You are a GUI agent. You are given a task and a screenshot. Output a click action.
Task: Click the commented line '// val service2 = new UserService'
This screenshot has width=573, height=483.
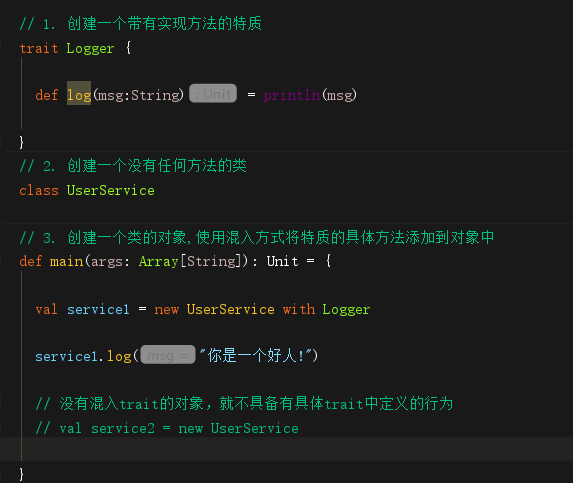(167, 428)
